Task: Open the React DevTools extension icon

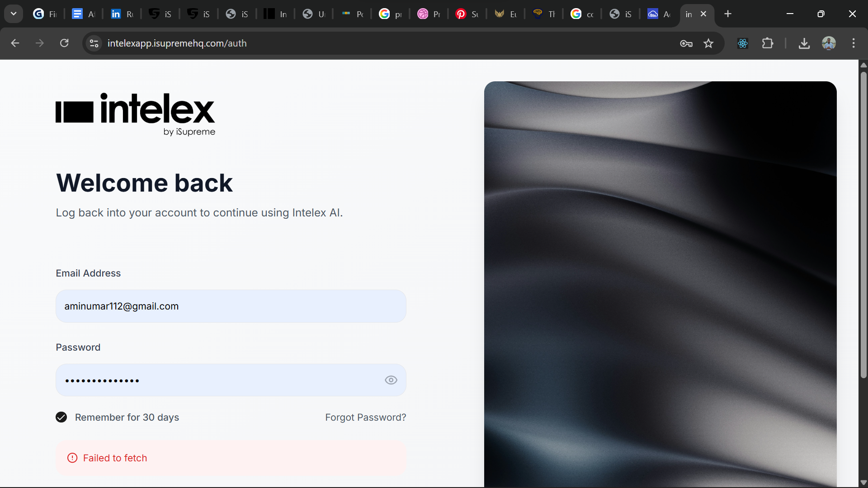Action: (743, 43)
